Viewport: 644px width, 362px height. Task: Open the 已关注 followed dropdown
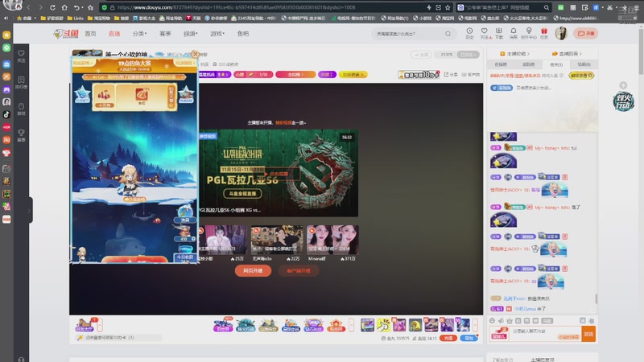(x=469, y=55)
